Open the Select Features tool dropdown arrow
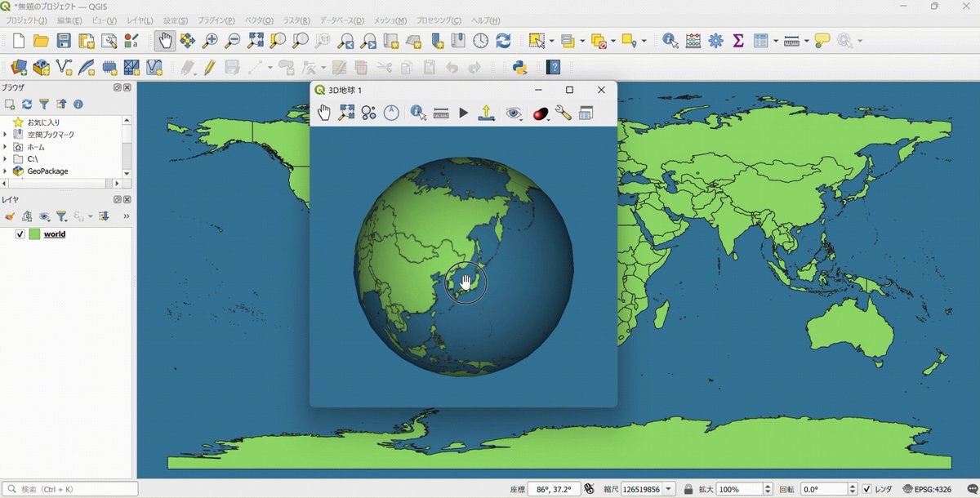This screenshot has width=980, height=498. 552,41
